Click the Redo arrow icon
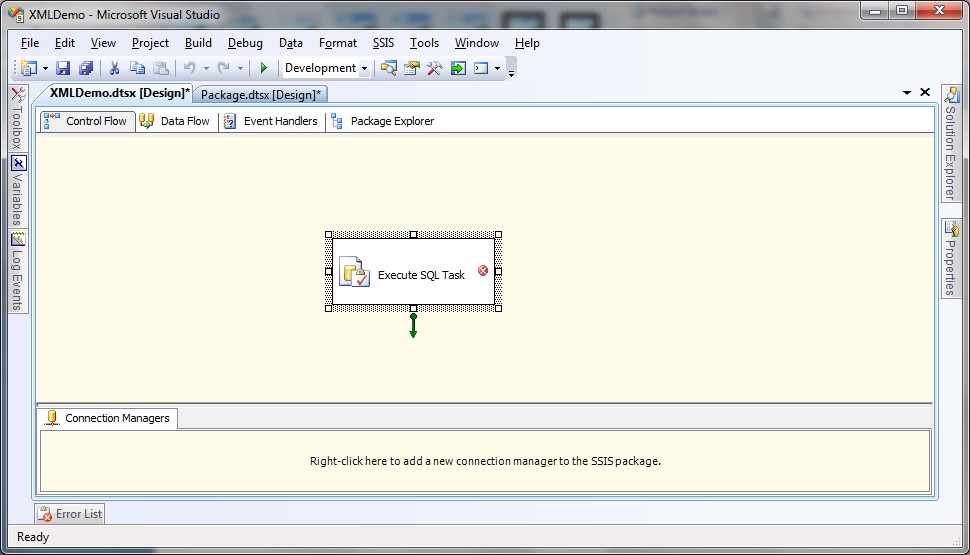Viewport: 970px width, 555px height. tap(224, 68)
